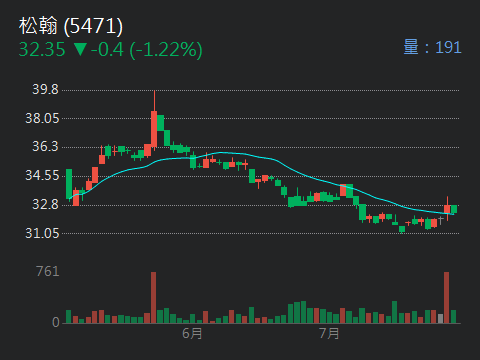
Task: Click the 0 volume axis label
Action: pyautogui.click(x=56, y=322)
